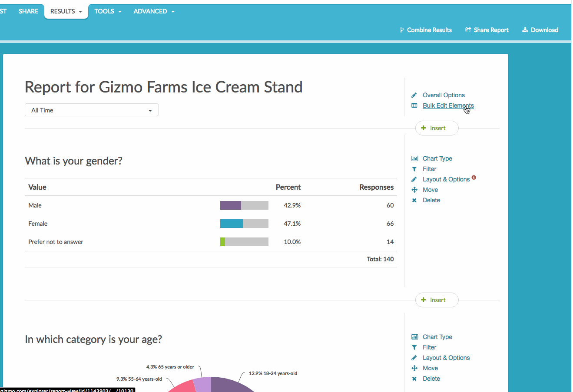Click the Overall Options pencil icon
Screen dimensions: 573x392
(x=414, y=95)
